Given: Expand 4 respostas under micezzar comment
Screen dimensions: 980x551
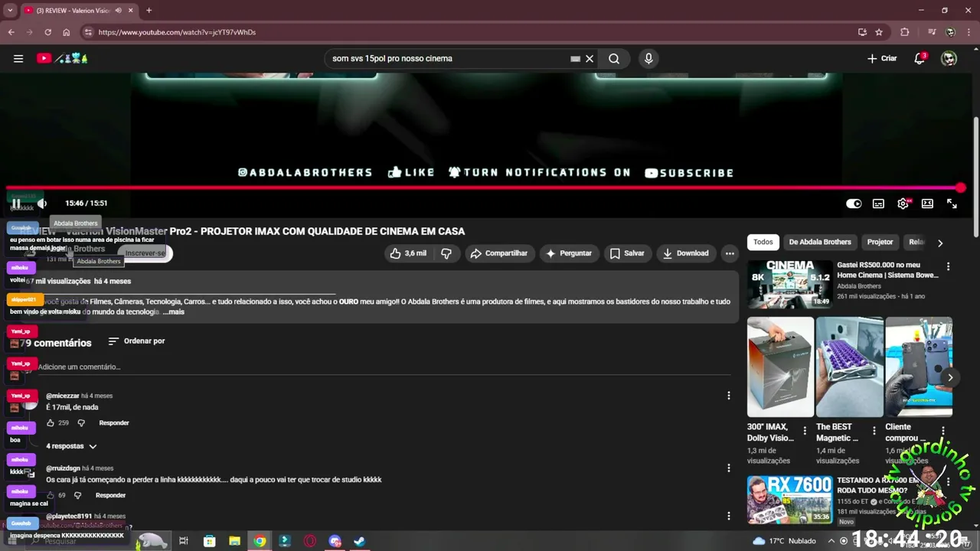Looking at the screenshot, I should (x=71, y=446).
